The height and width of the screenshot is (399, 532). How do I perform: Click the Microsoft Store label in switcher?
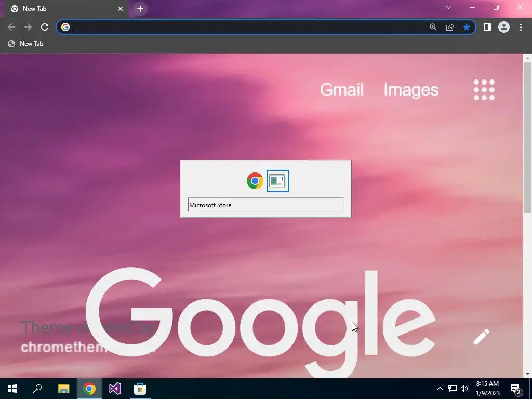[210, 205]
